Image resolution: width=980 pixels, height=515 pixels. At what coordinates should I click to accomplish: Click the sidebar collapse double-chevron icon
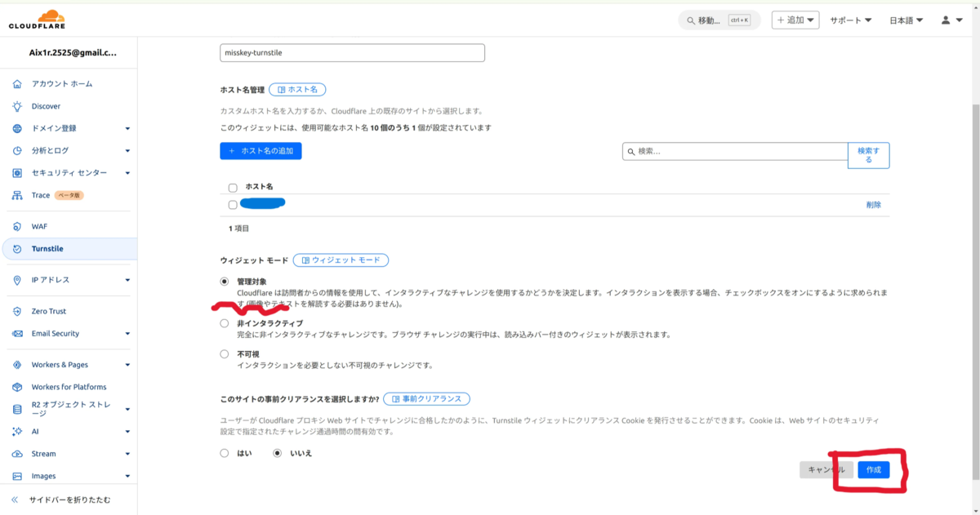(x=15, y=499)
